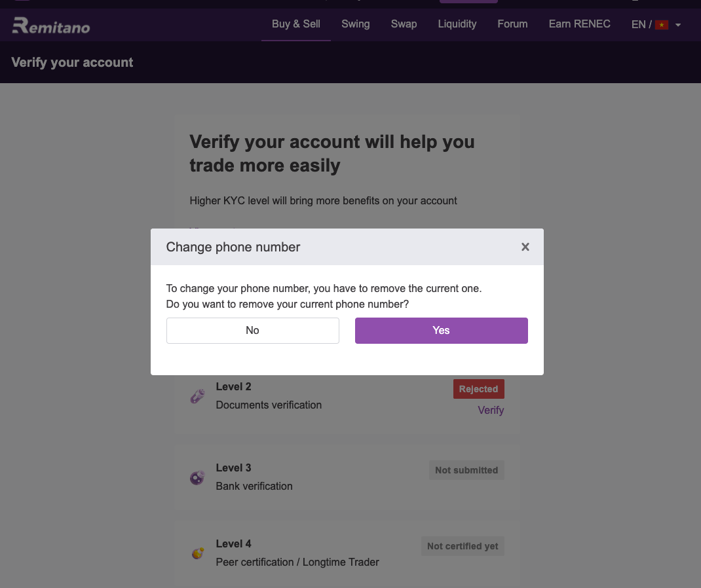The image size is (701, 588).
Task: Confirm removal with the Yes button
Action: 442,331
